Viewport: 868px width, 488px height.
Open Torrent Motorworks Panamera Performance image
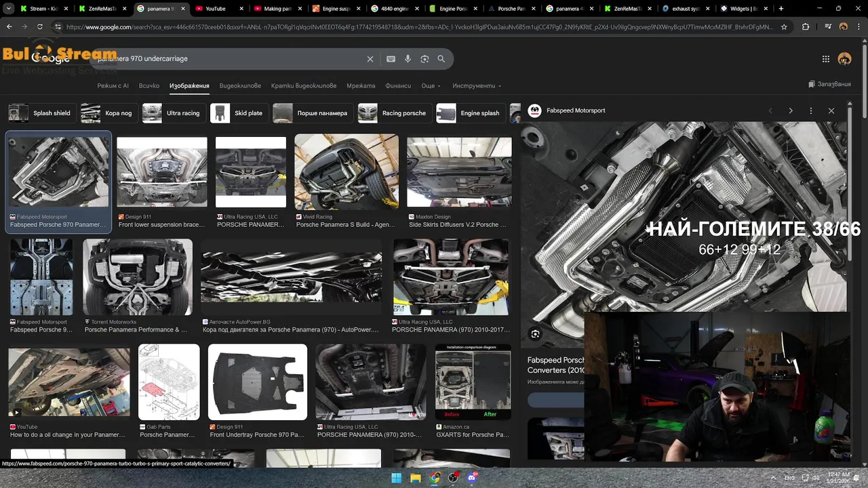click(138, 277)
